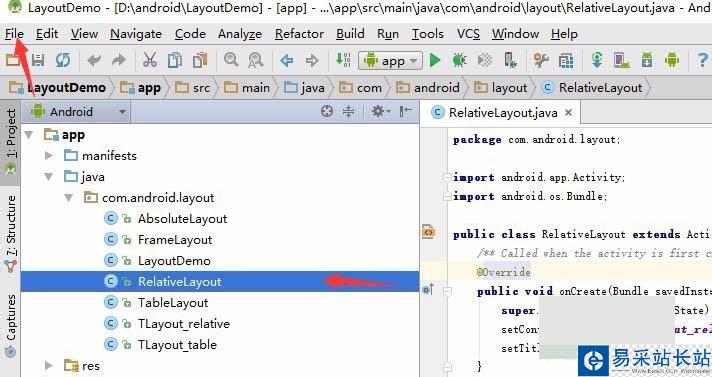Open the Refactor menu
712x377 pixels.
coord(299,34)
